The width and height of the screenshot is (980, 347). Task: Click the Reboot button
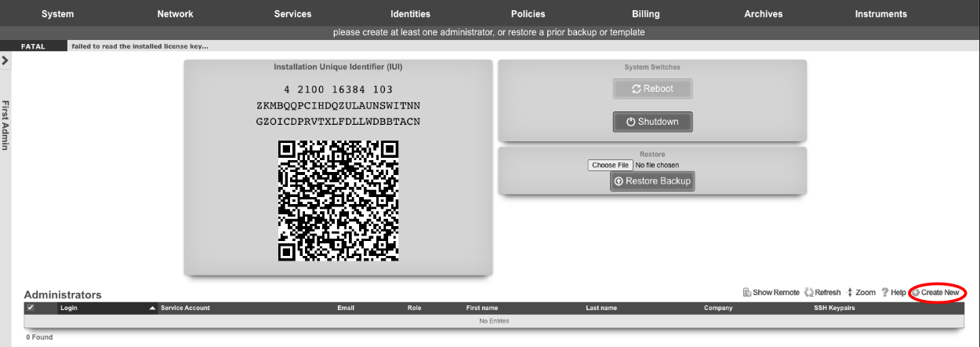652,89
